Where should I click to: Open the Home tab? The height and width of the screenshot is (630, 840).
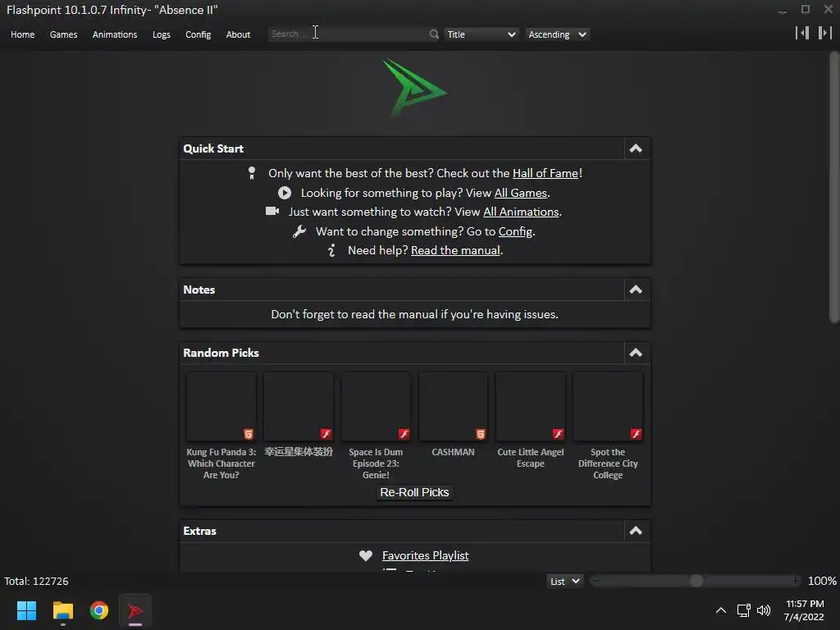[22, 34]
